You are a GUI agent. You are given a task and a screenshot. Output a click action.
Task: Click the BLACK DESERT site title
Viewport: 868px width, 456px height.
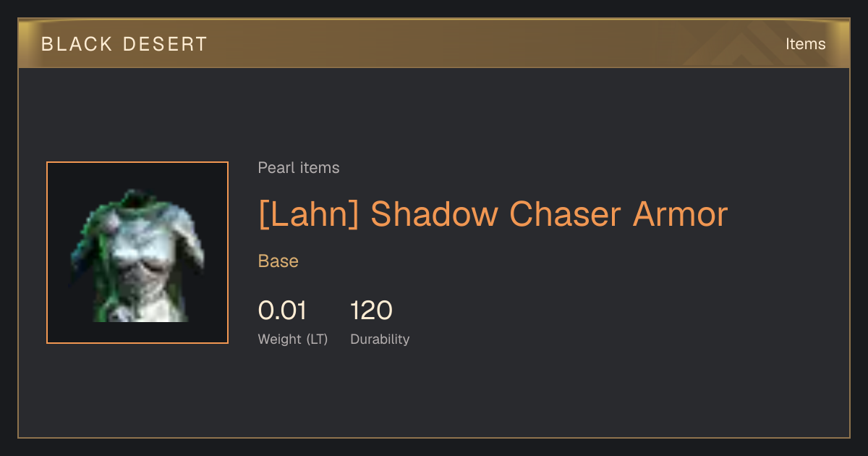[x=124, y=44]
